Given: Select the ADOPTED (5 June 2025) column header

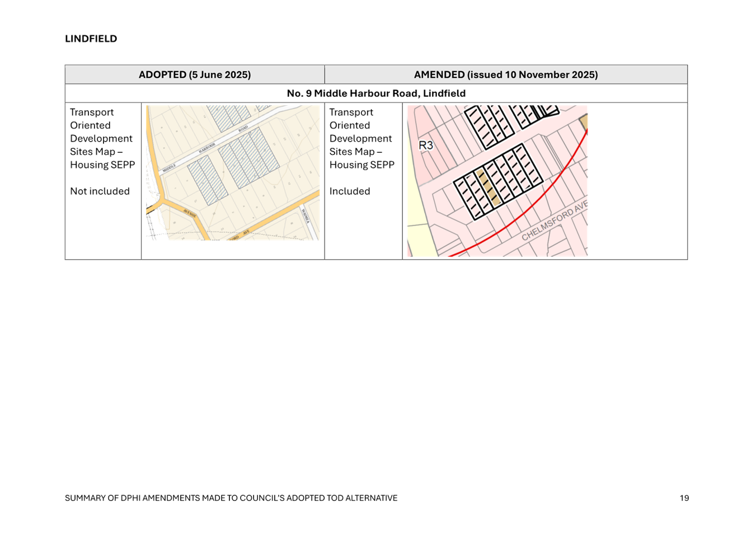Looking at the screenshot, I should click(195, 75).
